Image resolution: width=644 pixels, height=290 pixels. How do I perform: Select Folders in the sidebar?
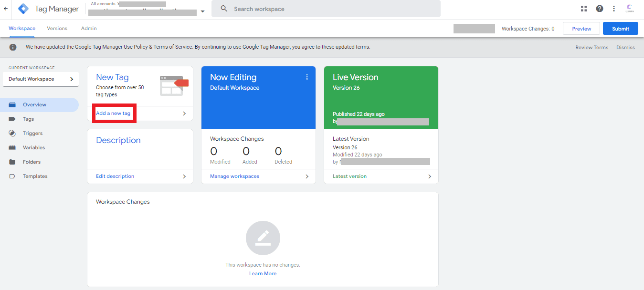coord(39,162)
